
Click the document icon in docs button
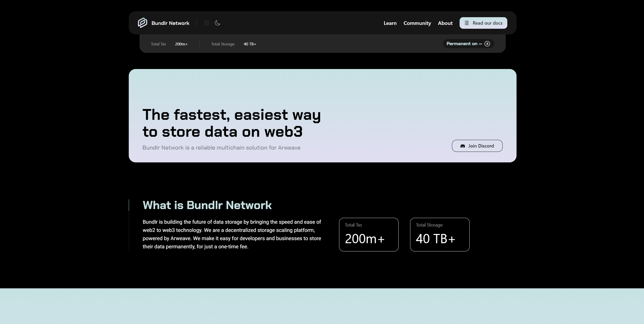[x=467, y=23]
